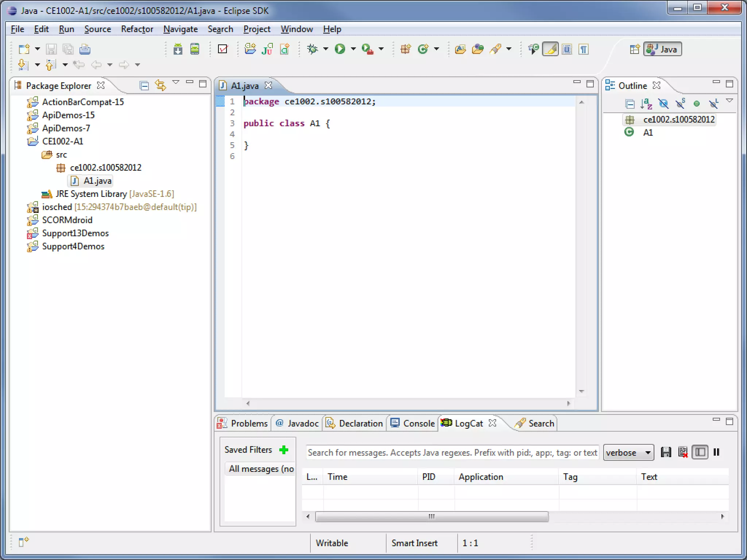
Task: Open the Package Explorer view menu triangle
Action: [x=176, y=83]
